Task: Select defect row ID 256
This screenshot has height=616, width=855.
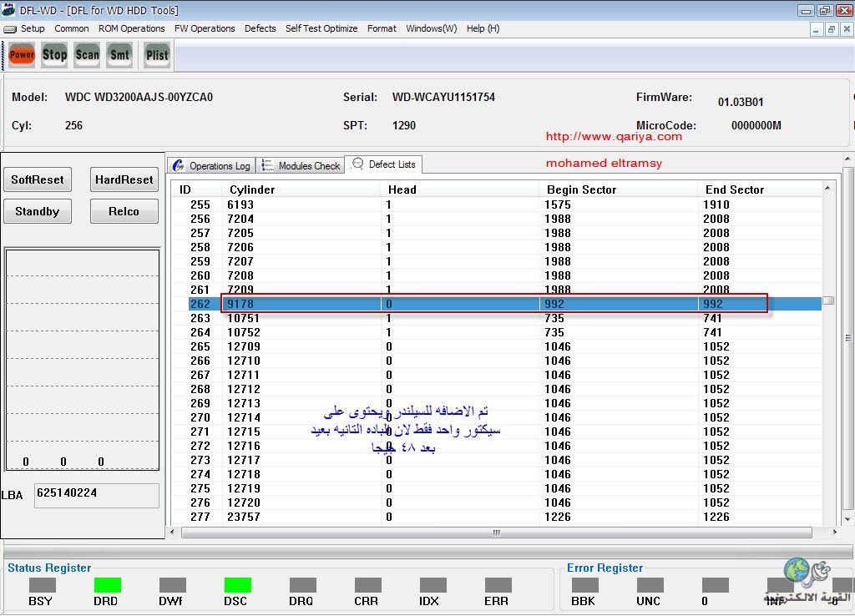Action: coord(496,219)
